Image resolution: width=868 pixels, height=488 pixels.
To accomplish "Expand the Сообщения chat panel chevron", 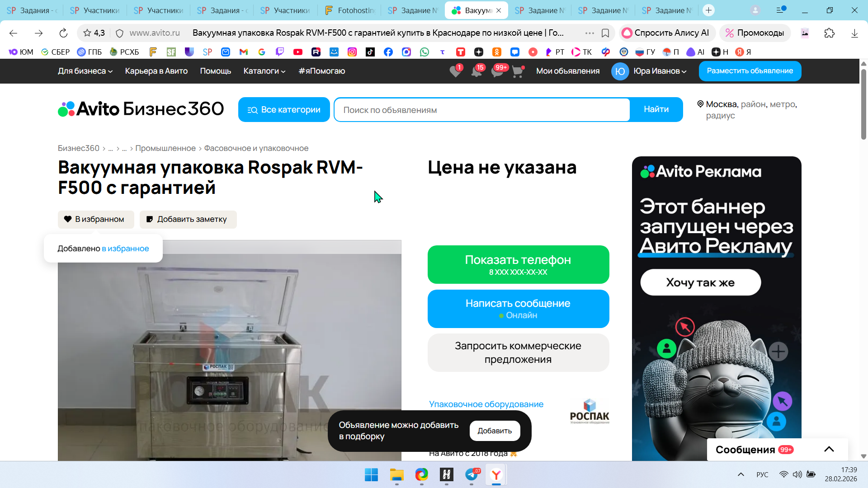I will tap(829, 449).
